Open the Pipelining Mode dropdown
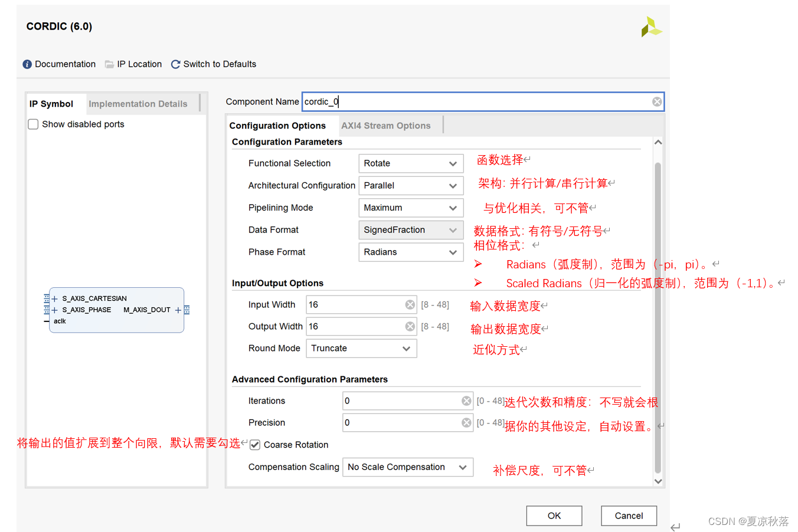 411,208
